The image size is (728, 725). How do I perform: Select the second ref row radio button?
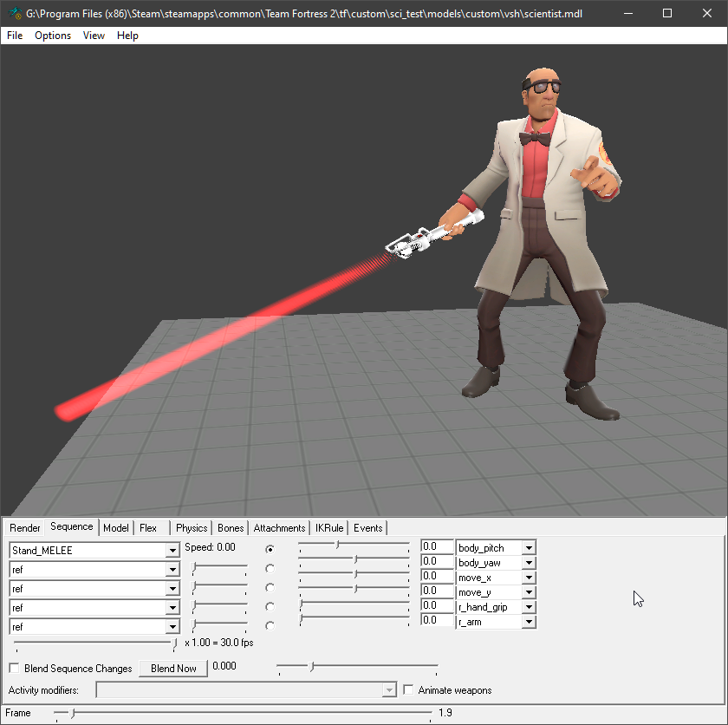click(270, 587)
